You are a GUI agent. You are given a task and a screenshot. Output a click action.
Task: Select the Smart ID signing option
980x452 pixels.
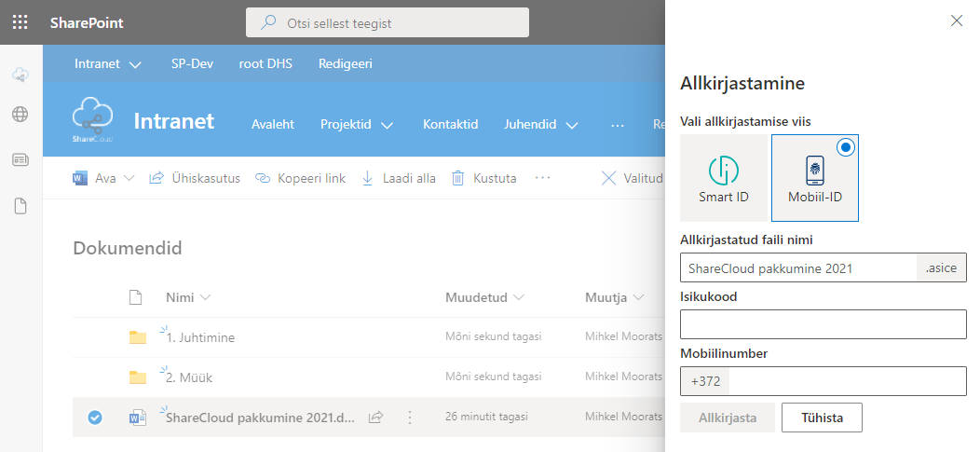coord(724,178)
